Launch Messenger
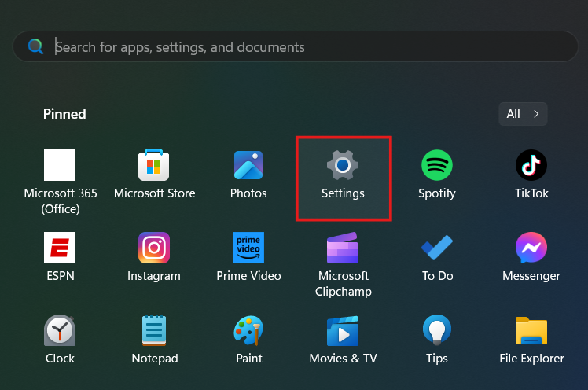Screen dimensions: 588x390 click(531, 248)
